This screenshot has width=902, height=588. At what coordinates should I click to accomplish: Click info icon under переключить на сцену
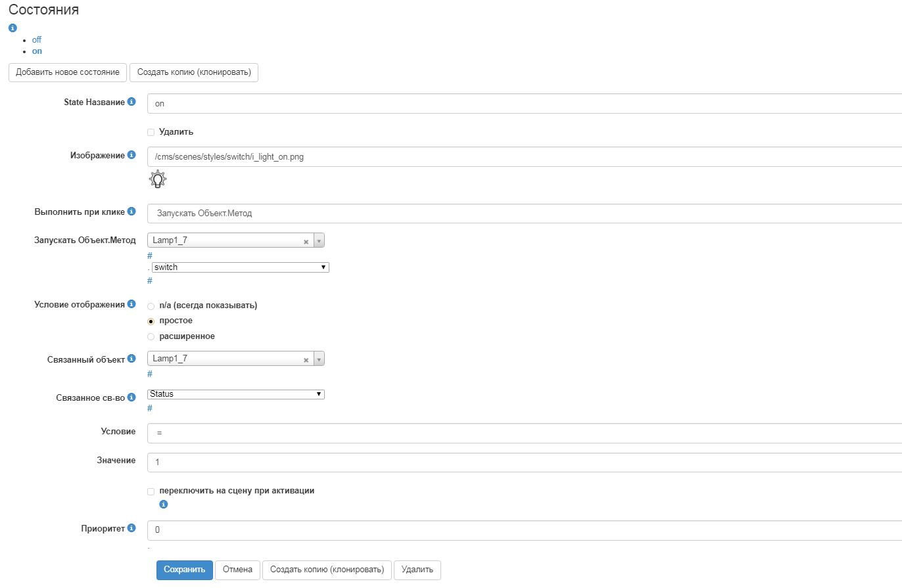pos(164,505)
